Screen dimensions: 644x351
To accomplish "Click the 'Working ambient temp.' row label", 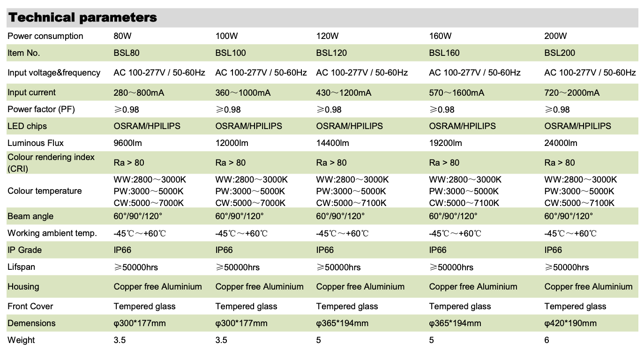I will 52,233.
